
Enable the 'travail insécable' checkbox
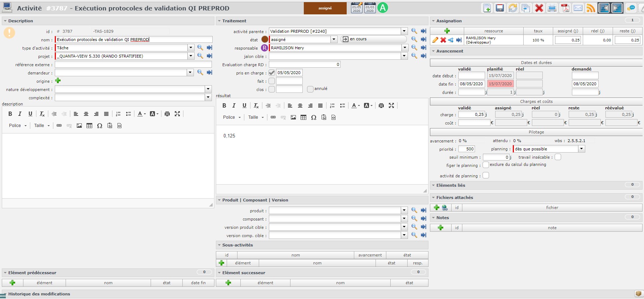558,157
